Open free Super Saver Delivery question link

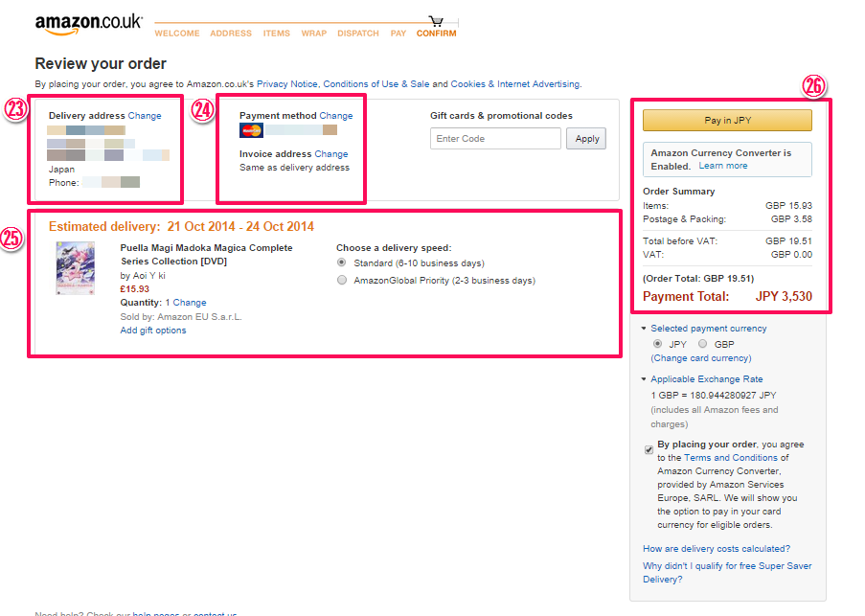point(727,573)
